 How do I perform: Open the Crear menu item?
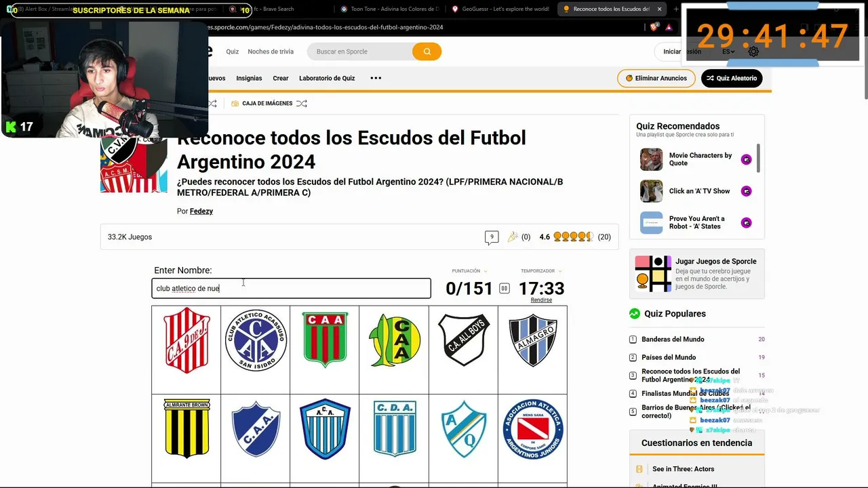281,78
